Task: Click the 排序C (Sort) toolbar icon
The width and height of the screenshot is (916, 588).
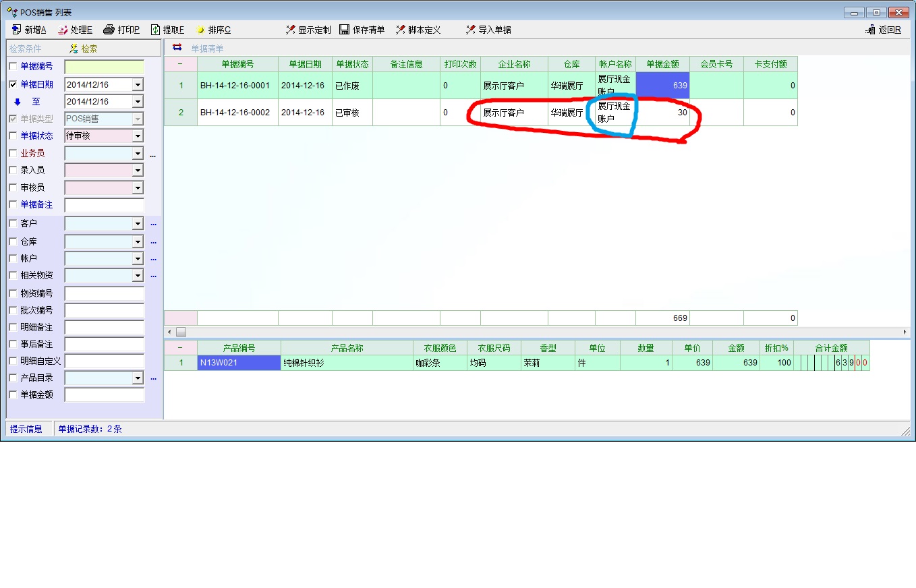Action: (x=200, y=30)
